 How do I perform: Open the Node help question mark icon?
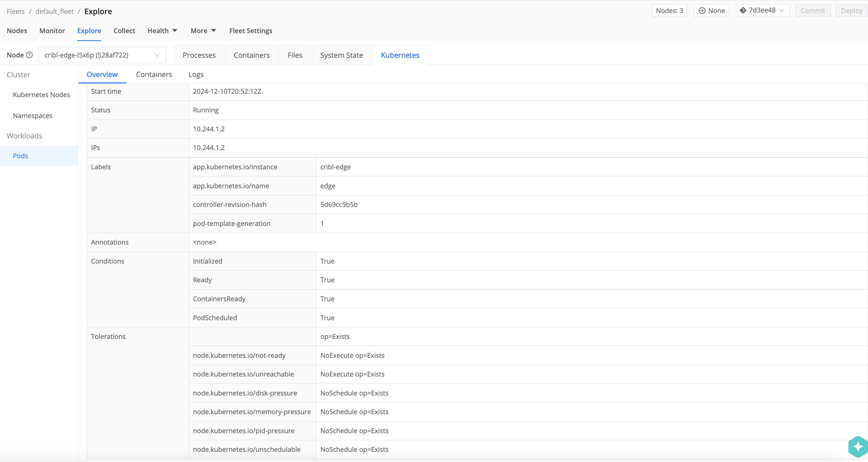click(30, 55)
